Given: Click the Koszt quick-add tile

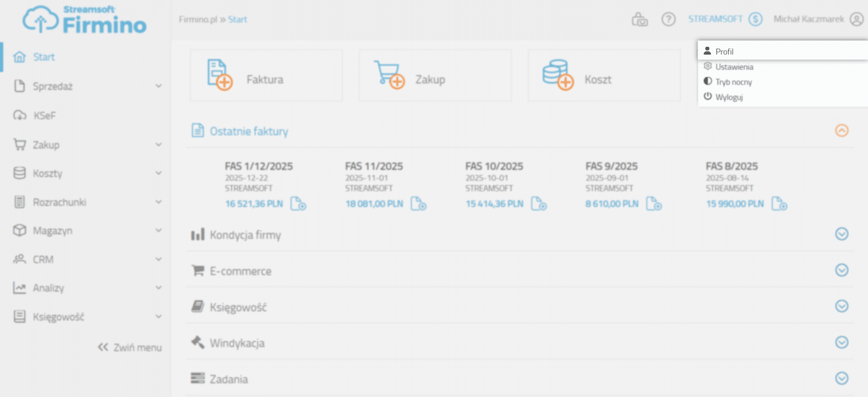Looking at the screenshot, I should point(604,75).
